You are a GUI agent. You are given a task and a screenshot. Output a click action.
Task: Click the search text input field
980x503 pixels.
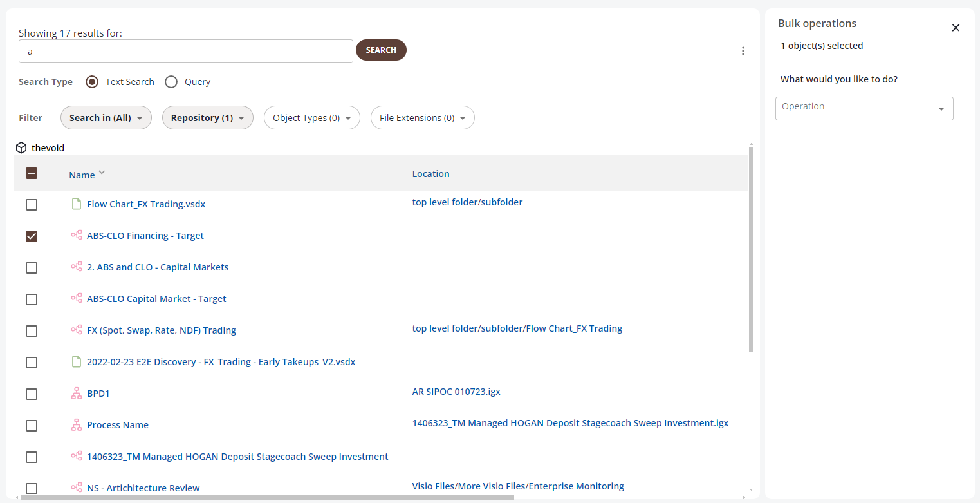[185, 52]
